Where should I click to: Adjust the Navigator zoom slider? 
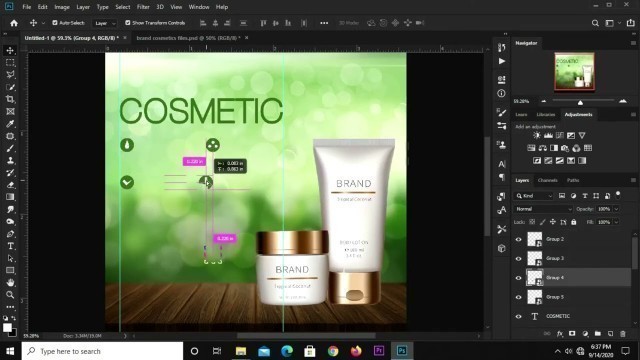click(x=580, y=102)
